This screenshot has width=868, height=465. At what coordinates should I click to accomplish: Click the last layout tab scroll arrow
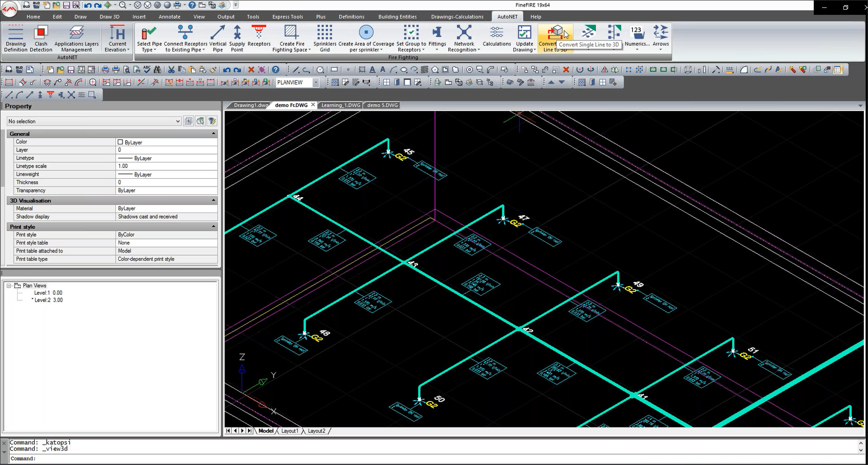click(249, 431)
